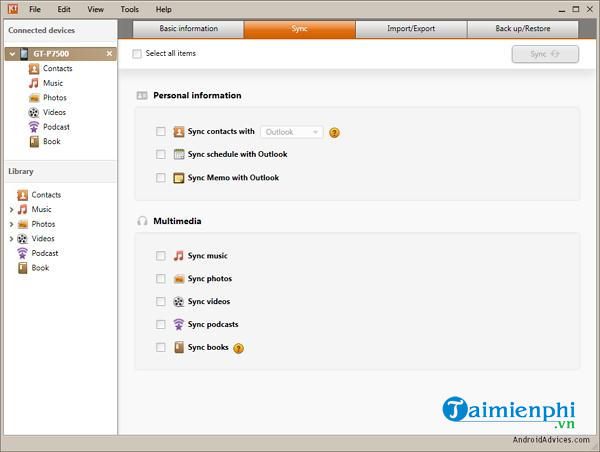The width and height of the screenshot is (600, 452).
Task: Check the Select all items box
Action: pos(137,53)
